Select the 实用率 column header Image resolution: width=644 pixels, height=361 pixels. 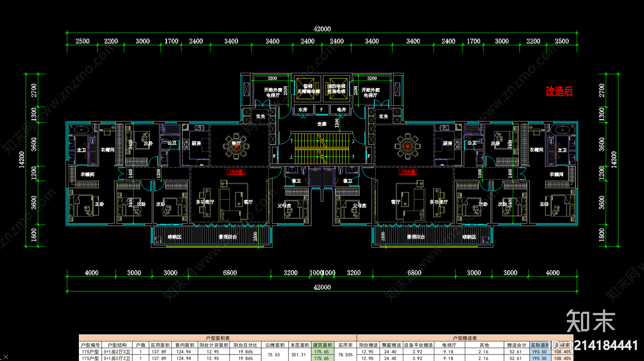345,345
